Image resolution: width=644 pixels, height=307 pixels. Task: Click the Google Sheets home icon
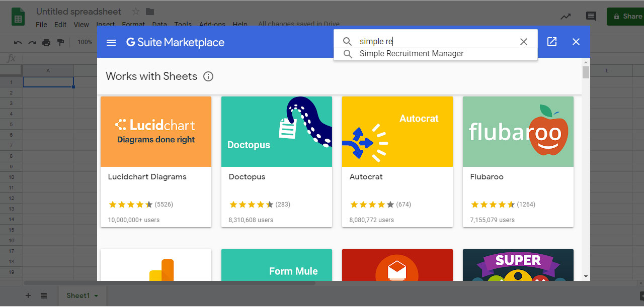19,17
